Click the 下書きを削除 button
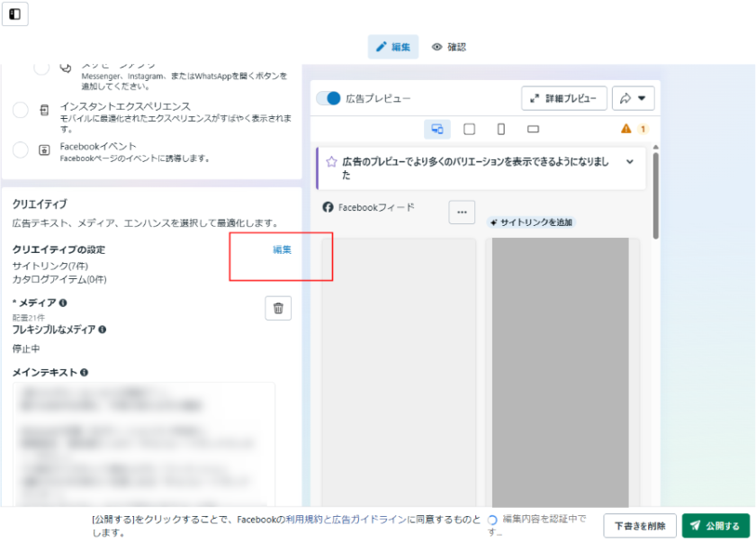Viewport: 756px width, 543px height. point(640,526)
